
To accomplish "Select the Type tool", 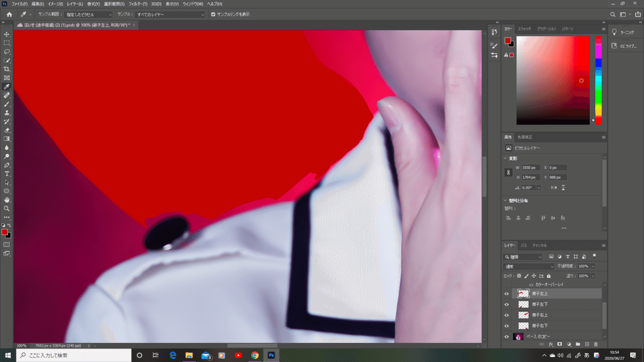I will (x=7, y=174).
